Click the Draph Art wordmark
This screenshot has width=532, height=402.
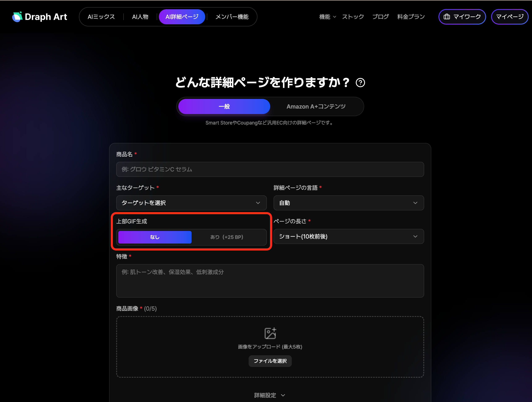coord(46,17)
